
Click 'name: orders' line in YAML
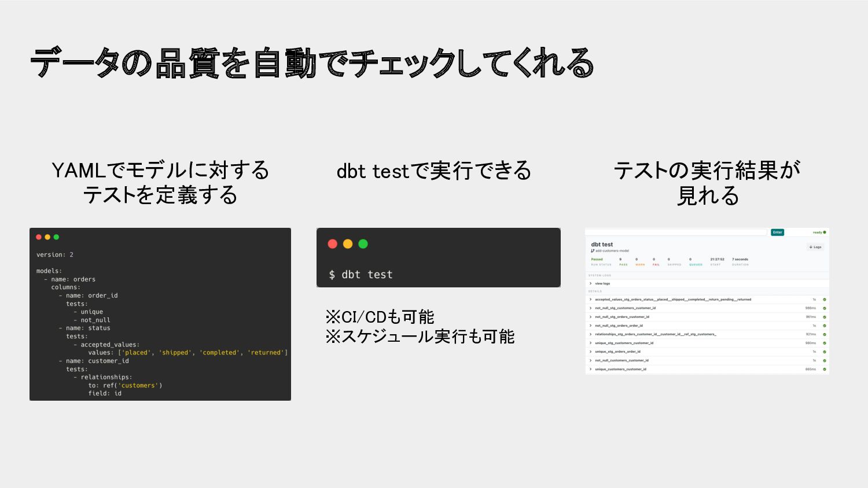pyautogui.click(x=69, y=279)
